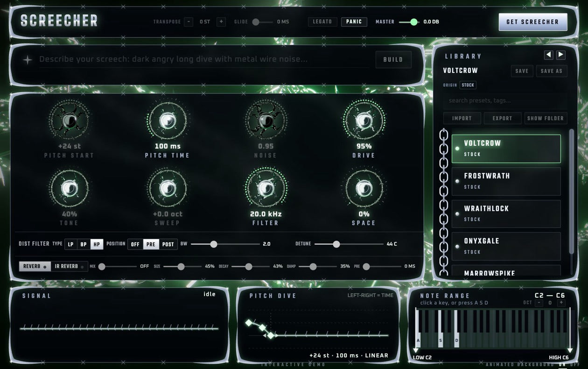The image size is (588, 369).
Task: Click the BW slider handle
Action: pyautogui.click(x=214, y=244)
